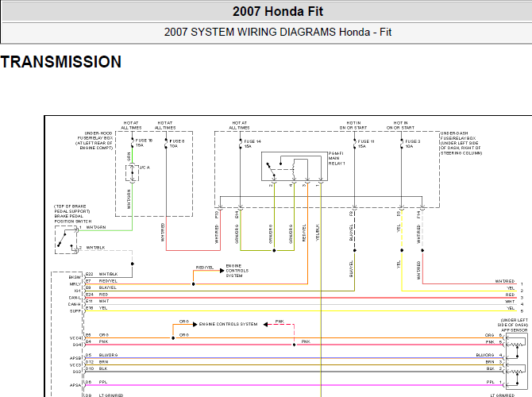Screen dimensions: 532x397
Task: Click the brake pedal position switch symbol
Action: [x=67, y=240]
